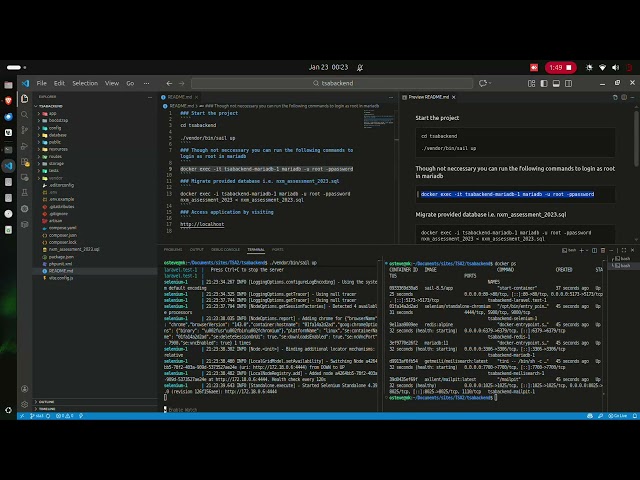Toggle the bottom panel layout icon
This screenshot has width=640, height=480.
tap(556, 83)
